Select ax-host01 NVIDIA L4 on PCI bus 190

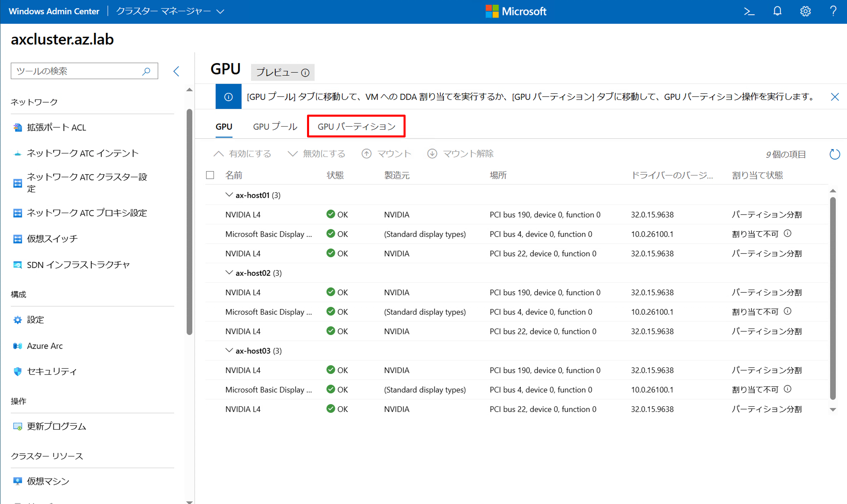coord(516,215)
